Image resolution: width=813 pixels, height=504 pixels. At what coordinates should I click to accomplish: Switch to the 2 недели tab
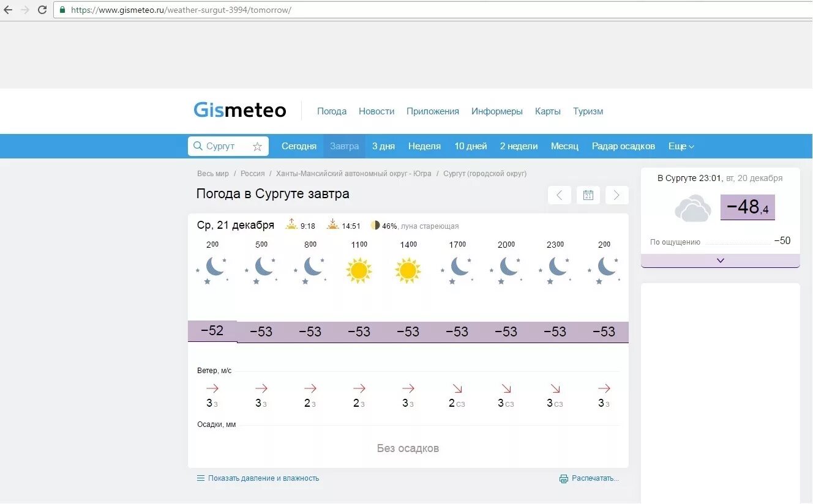pos(519,146)
